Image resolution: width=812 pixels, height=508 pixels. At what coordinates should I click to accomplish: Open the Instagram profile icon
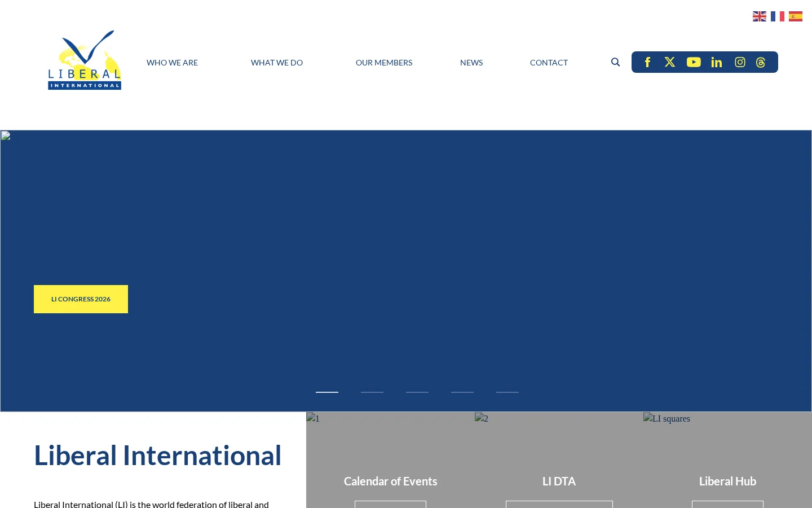click(x=740, y=62)
